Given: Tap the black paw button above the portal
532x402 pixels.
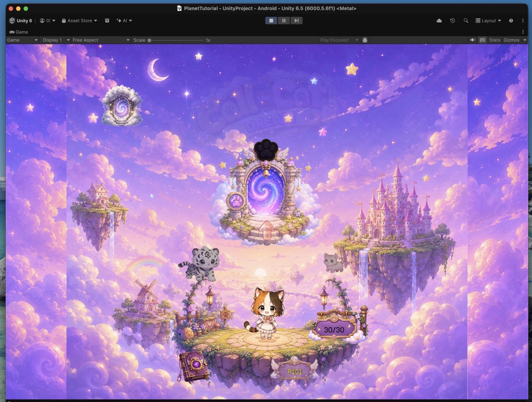Looking at the screenshot, I should 266,150.
